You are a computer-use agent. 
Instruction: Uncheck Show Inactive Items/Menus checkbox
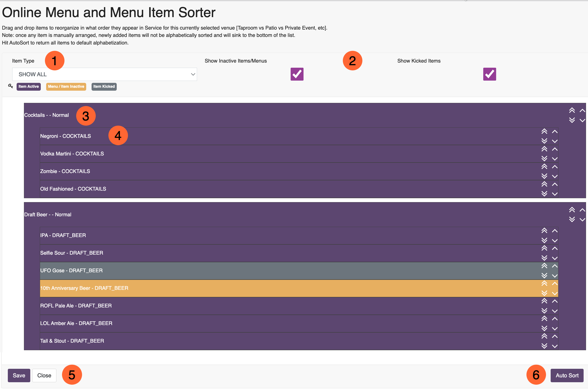[x=297, y=74]
